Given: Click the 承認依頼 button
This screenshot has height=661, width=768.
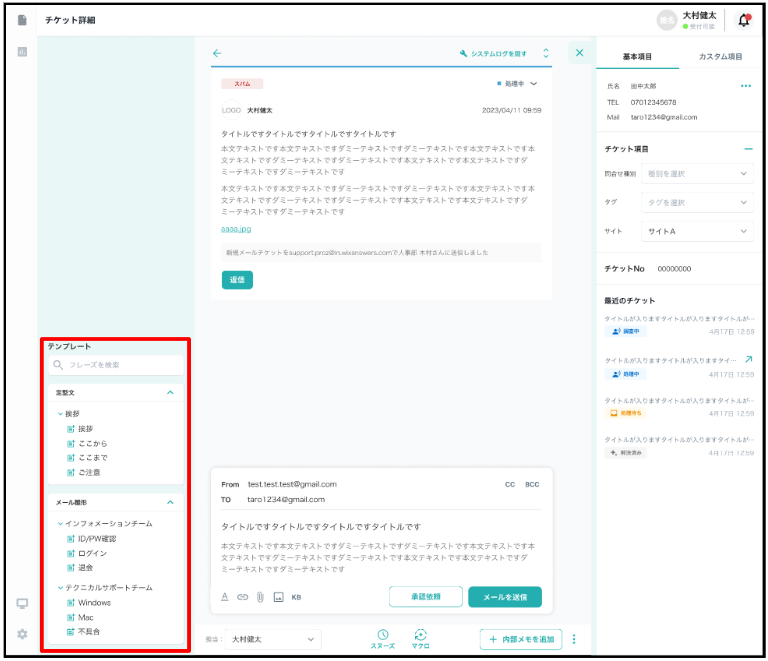Looking at the screenshot, I should 425,597.
